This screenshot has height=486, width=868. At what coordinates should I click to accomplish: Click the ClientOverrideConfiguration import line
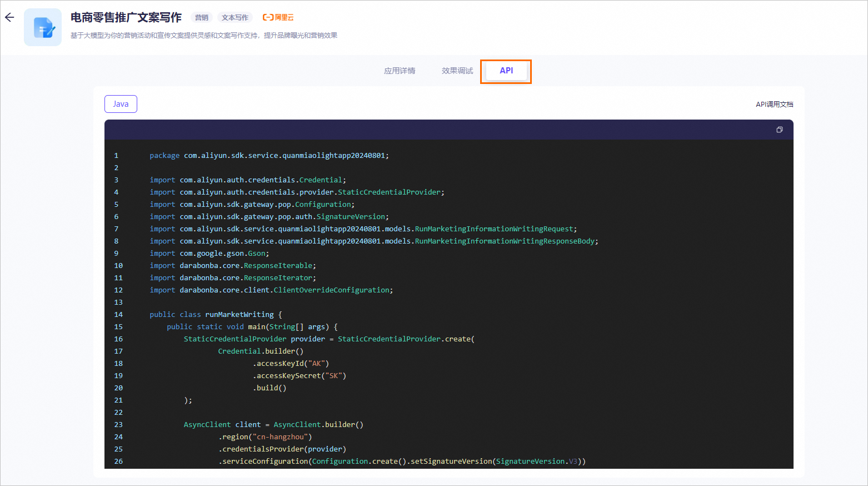coord(271,290)
